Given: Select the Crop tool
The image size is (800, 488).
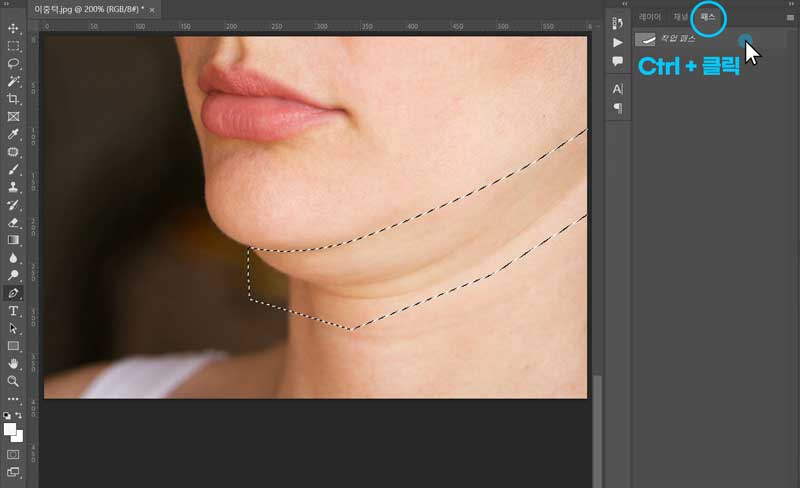Looking at the screenshot, I should (x=13, y=99).
